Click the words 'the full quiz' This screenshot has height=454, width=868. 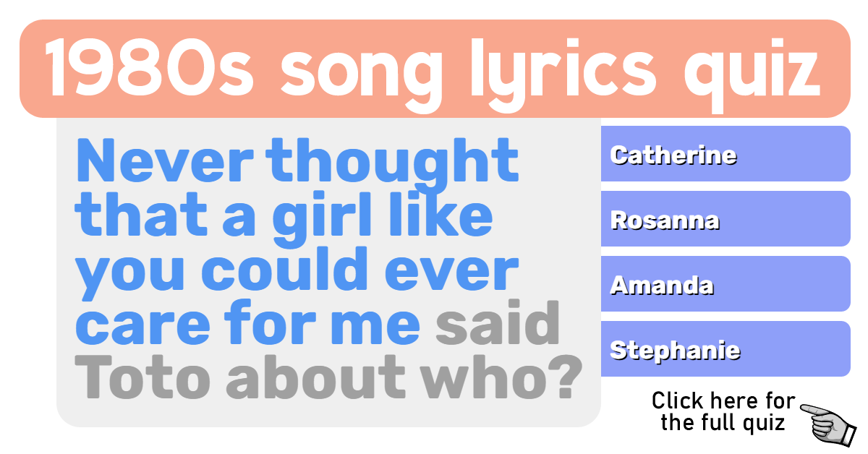click(x=723, y=422)
